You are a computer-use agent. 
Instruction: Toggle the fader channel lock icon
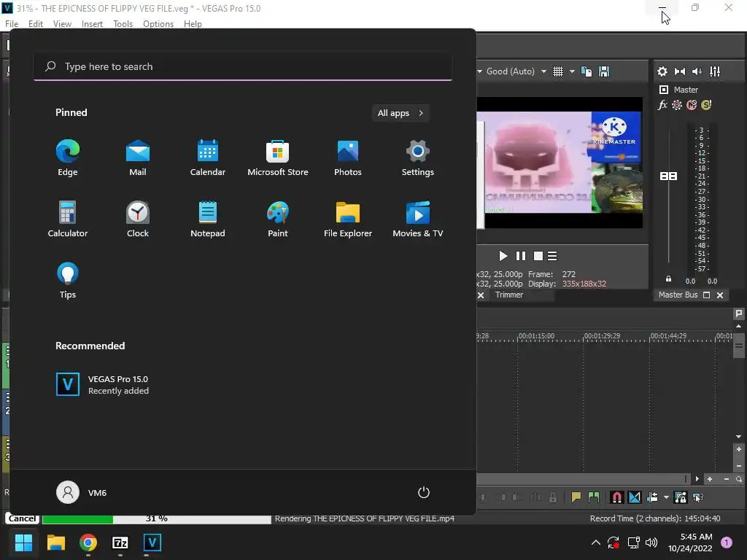pyautogui.click(x=668, y=279)
